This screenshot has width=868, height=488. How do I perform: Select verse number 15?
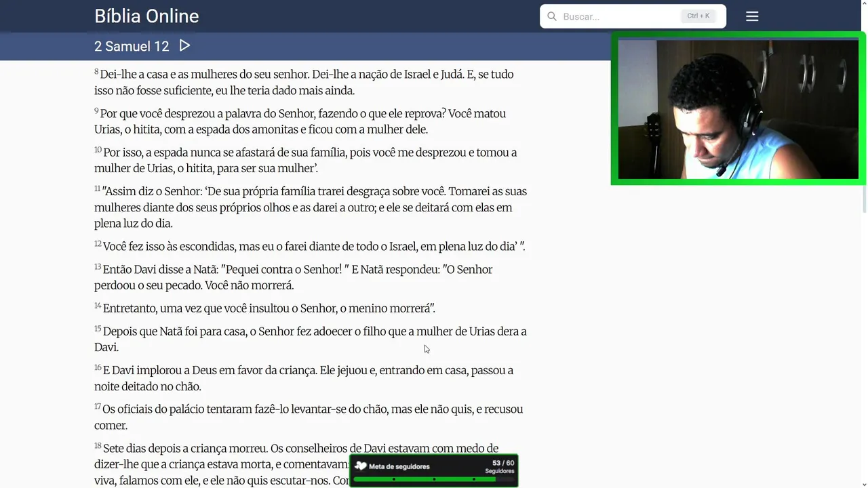coord(98,329)
